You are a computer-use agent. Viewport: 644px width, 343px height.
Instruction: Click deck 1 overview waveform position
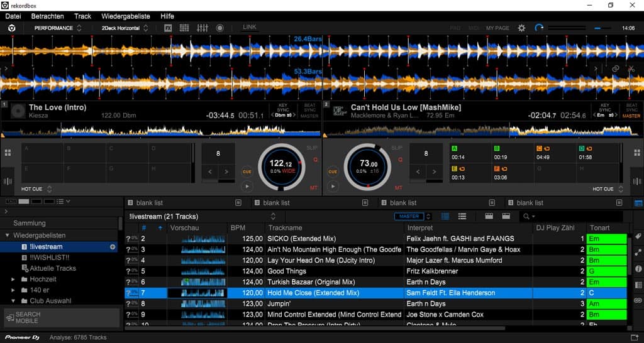click(x=161, y=130)
